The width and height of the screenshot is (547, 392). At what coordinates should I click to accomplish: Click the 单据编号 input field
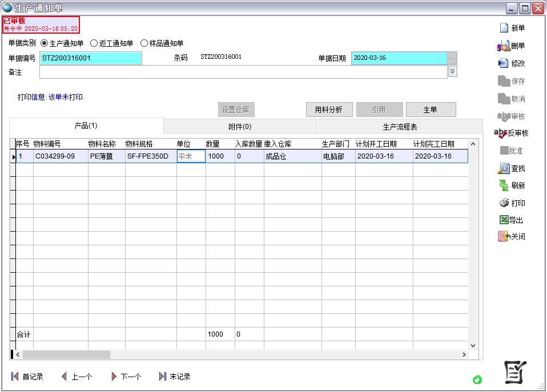tap(90, 58)
